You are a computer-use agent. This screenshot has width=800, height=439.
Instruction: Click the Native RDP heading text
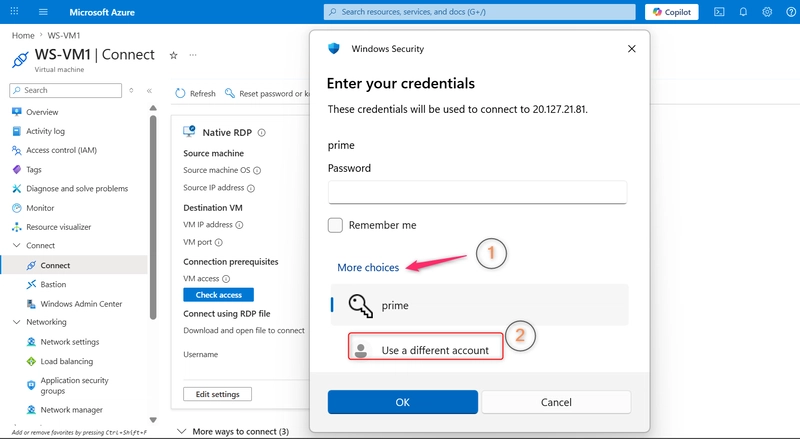pos(227,133)
